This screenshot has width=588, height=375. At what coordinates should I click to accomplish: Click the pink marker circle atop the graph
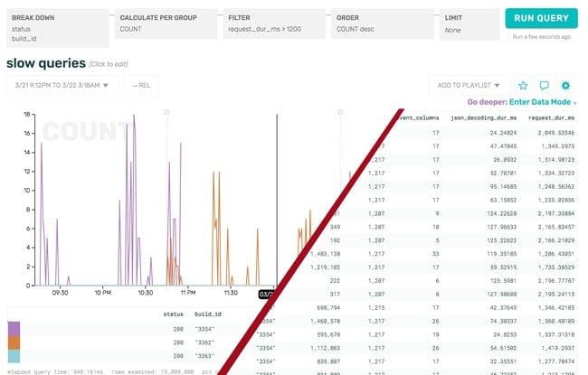point(166,112)
